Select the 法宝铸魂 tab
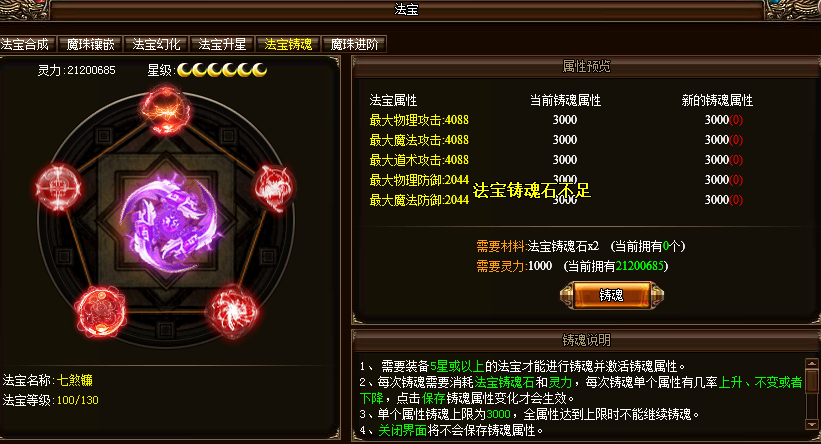The width and height of the screenshot is (821, 444). [x=288, y=45]
